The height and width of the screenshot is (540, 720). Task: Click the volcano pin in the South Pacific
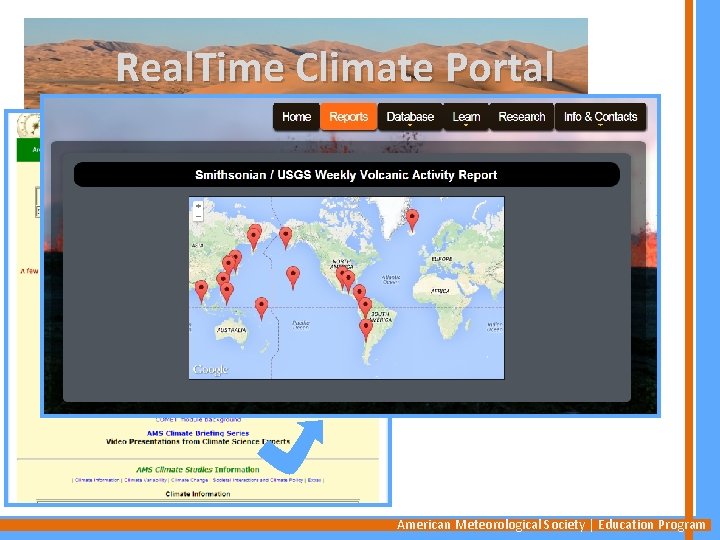pos(261,308)
